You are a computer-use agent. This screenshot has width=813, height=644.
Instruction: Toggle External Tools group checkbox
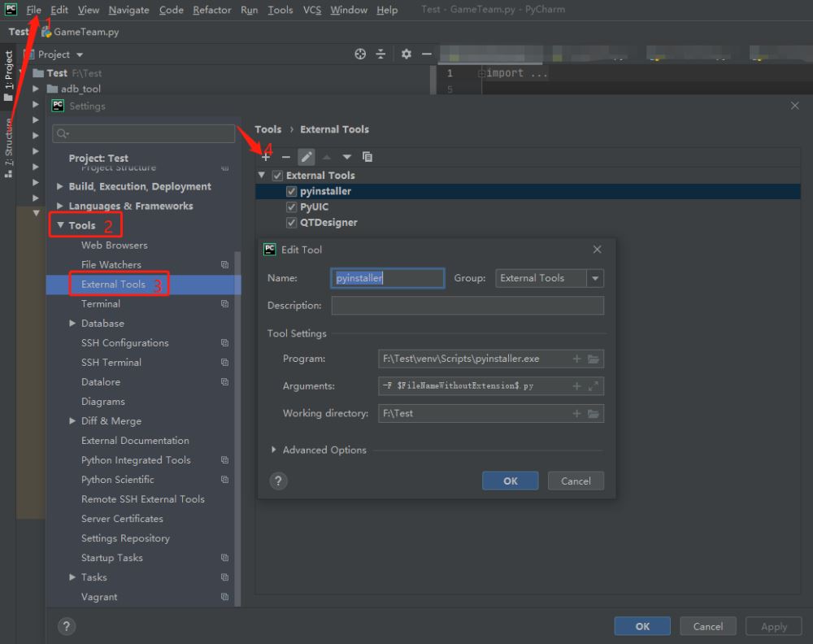(277, 176)
